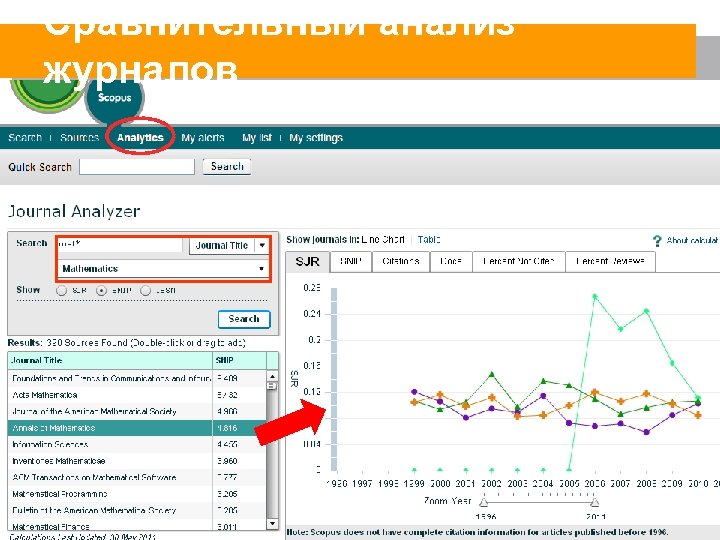This screenshot has height=540, width=720.
Task: Click the results list scroll down arrow
Action: click(x=272, y=523)
